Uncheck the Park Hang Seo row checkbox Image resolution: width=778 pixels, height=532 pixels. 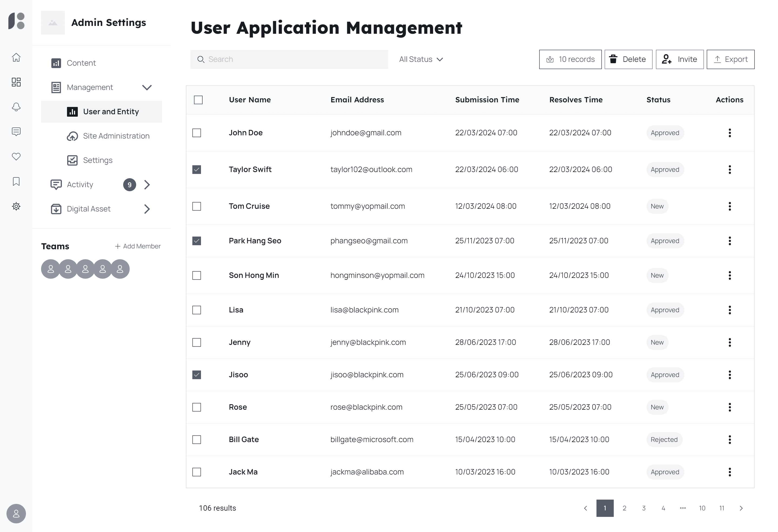pos(196,241)
